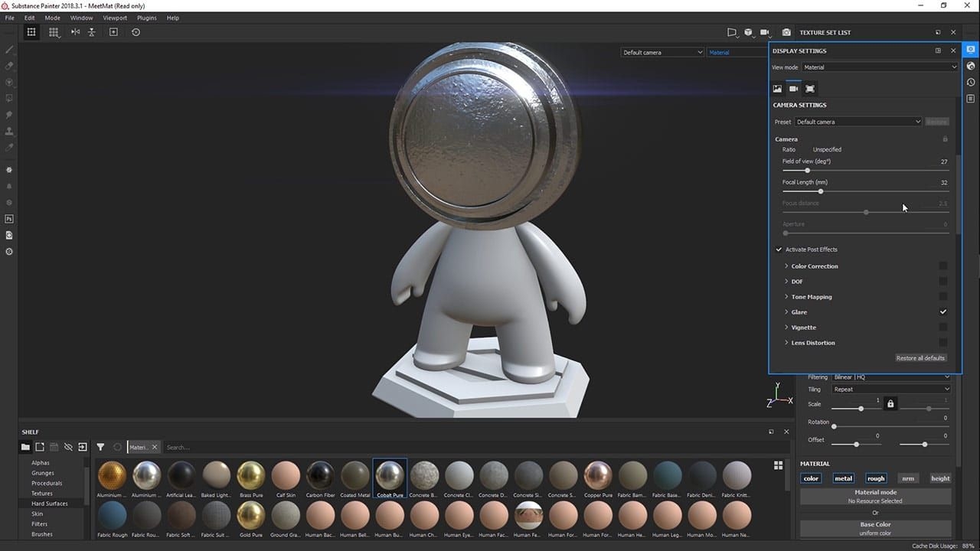Open the Plugins menu
The width and height of the screenshot is (980, 551).
pyautogui.click(x=147, y=18)
